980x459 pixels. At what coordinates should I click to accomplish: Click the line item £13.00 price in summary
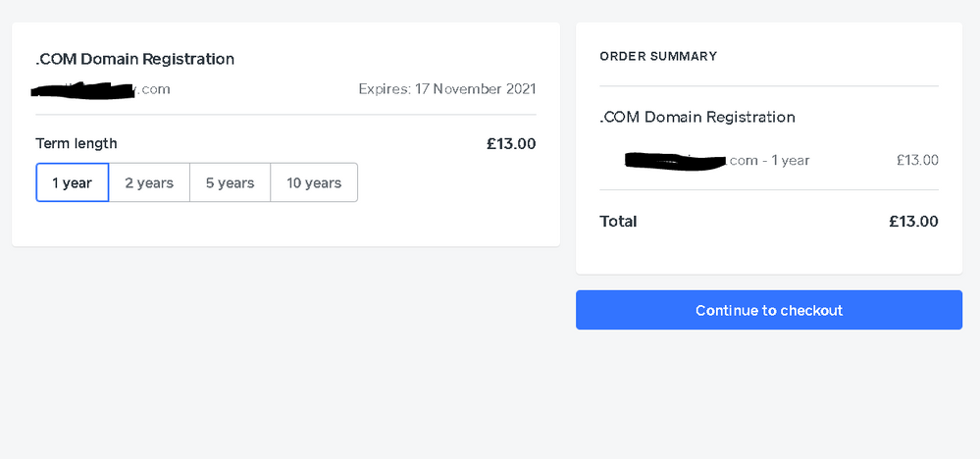[x=917, y=160]
